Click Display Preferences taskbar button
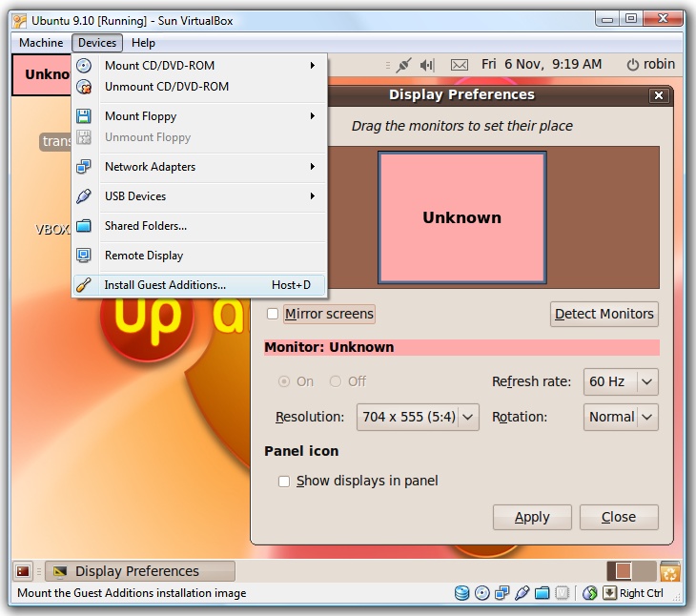The height and width of the screenshot is (616, 696). 140,571
